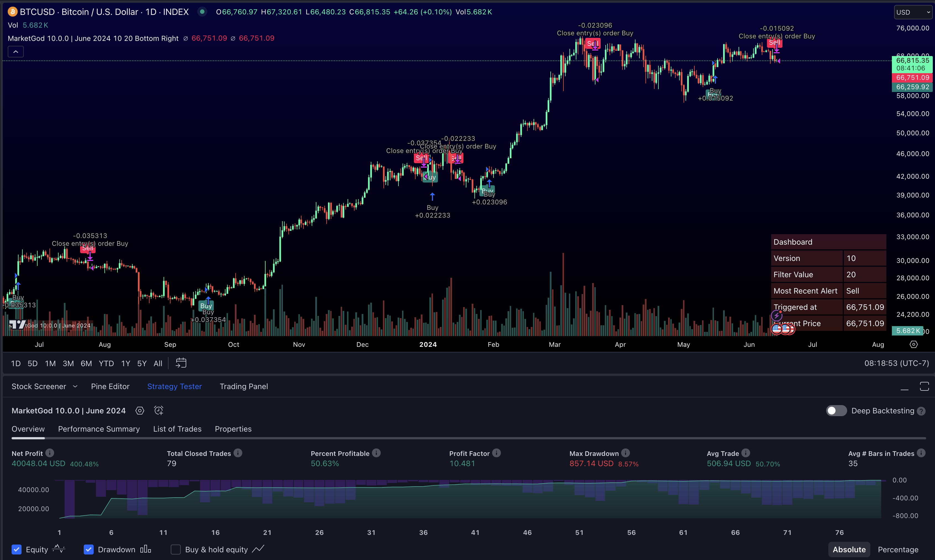
Task: Select the 5D time range
Action: pyautogui.click(x=32, y=363)
